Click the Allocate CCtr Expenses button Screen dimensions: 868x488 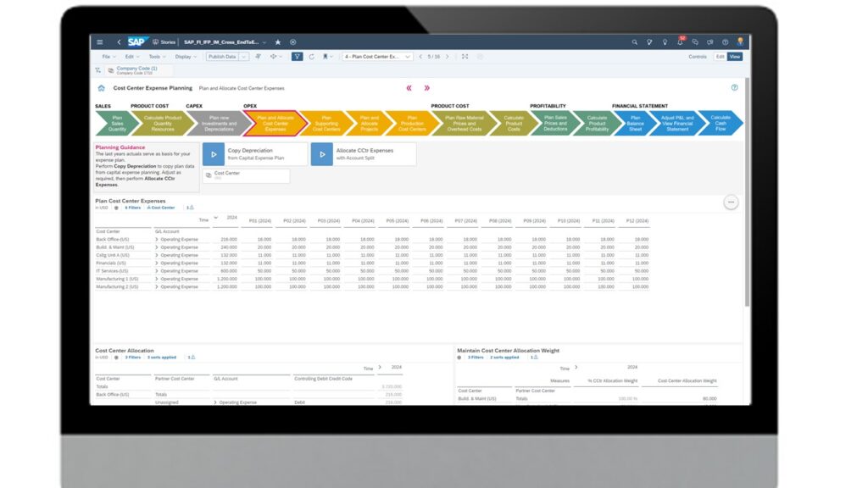click(x=364, y=153)
